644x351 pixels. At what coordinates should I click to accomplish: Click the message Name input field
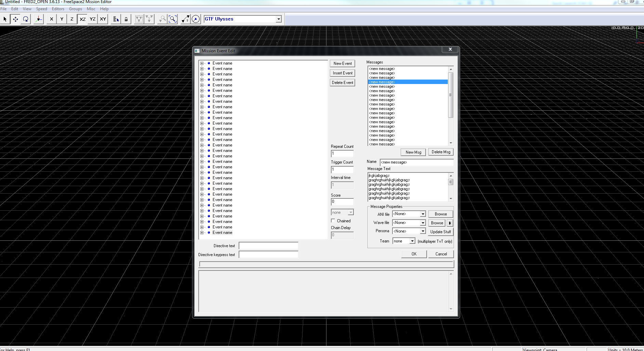(x=417, y=162)
